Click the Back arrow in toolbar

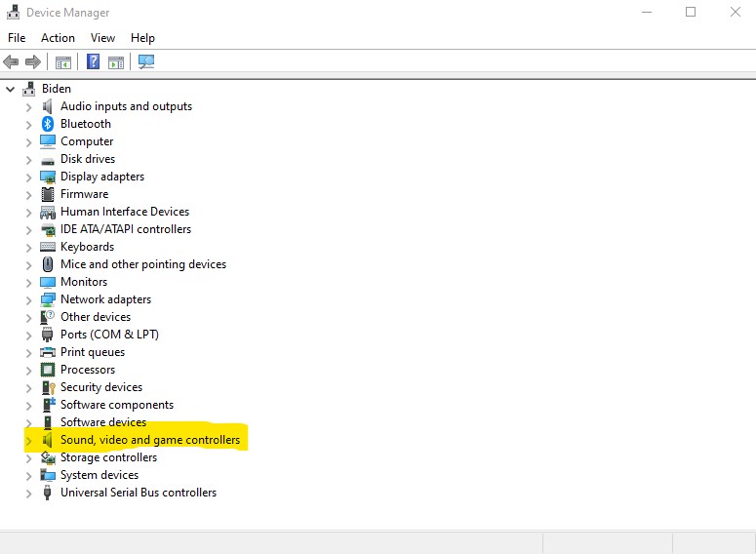tap(12, 62)
